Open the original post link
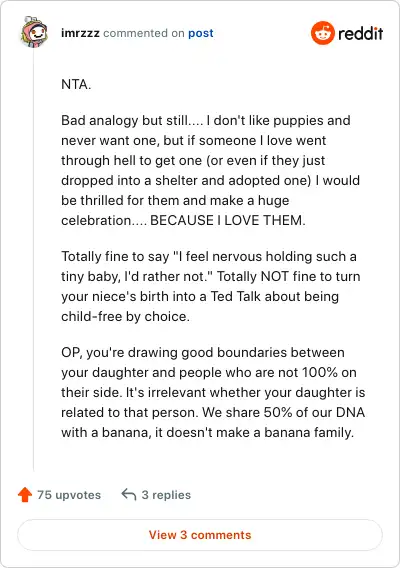Image resolution: width=400 pixels, height=568 pixels. click(200, 33)
